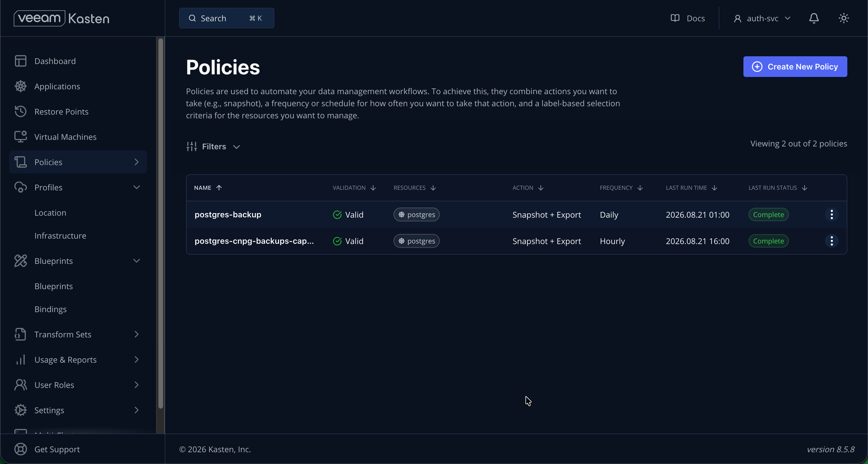The height and width of the screenshot is (464, 868).
Task: Click the Virtual Machines monitor icon
Action: point(21,137)
